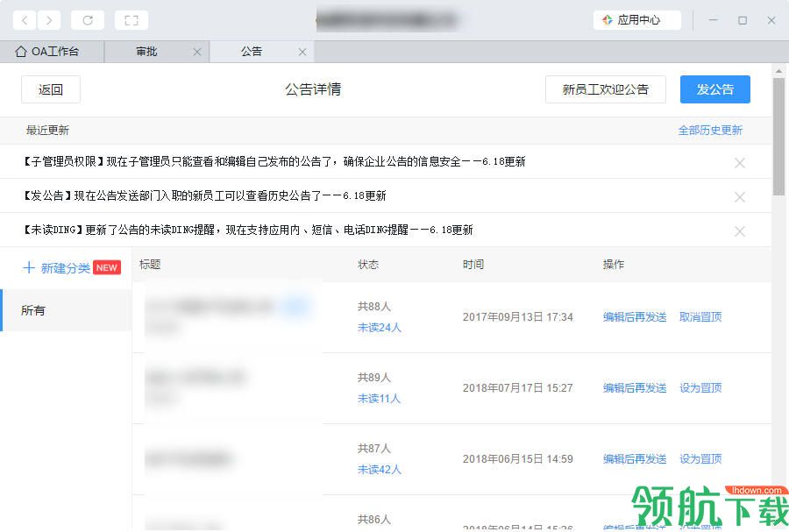Open 新员工欢迎公告 settings
Screen dimensions: 789x532
tap(605, 89)
